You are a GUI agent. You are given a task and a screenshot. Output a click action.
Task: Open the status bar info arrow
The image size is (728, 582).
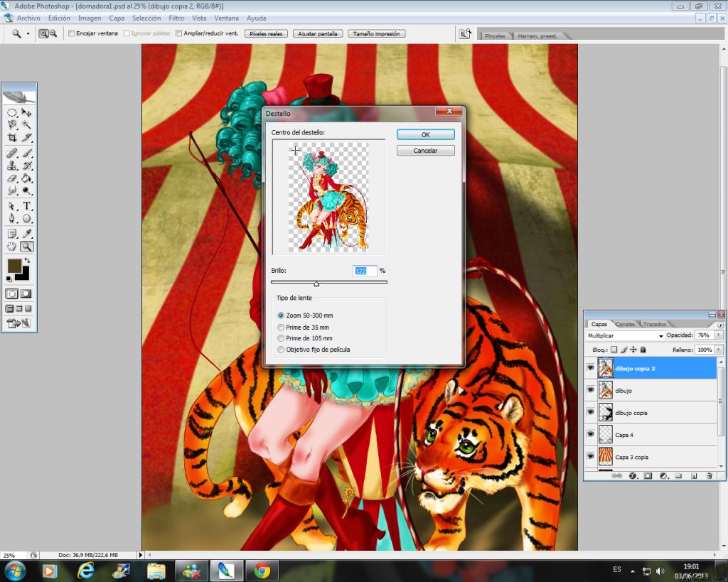(141, 554)
